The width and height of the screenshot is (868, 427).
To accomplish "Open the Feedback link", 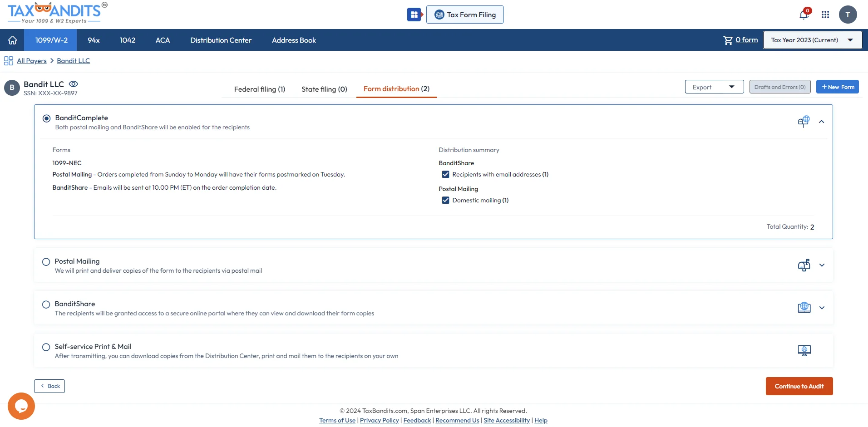I will 417,420.
